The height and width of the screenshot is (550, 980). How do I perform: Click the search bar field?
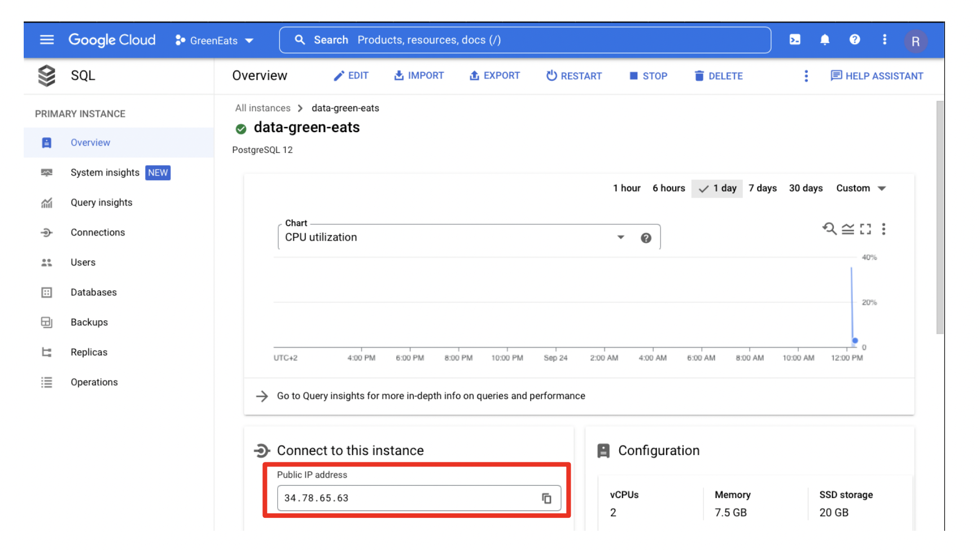click(525, 40)
